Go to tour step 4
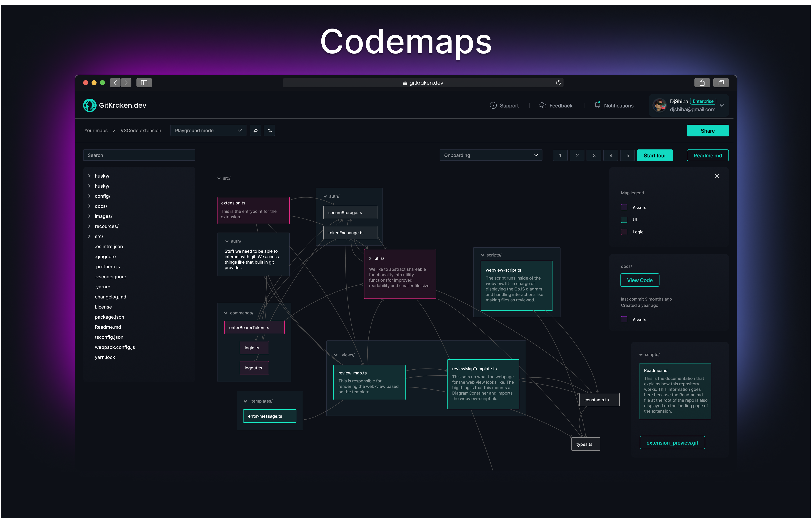Image resolution: width=812 pixels, height=518 pixels. [611, 156]
